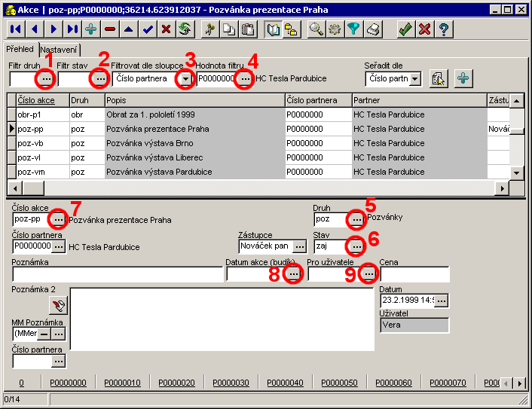Viewport: 532px width, 409px height.
Task: Open help via question mark icon
Action: point(444,29)
